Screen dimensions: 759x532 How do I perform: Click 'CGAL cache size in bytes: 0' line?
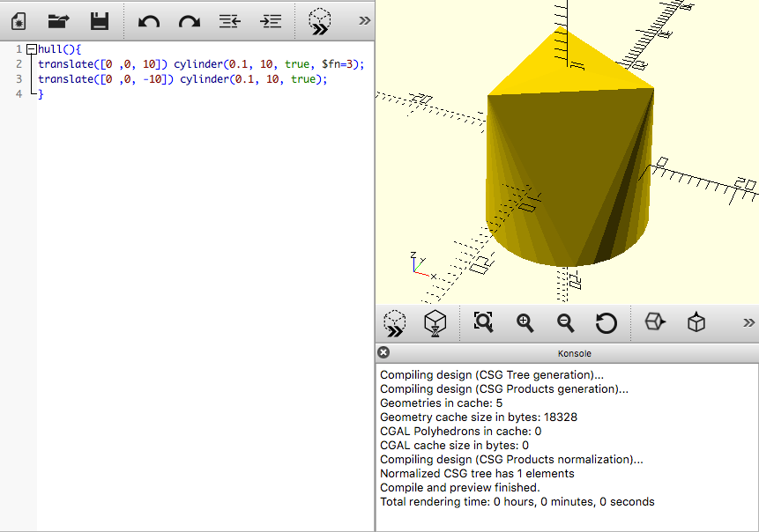click(454, 445)
